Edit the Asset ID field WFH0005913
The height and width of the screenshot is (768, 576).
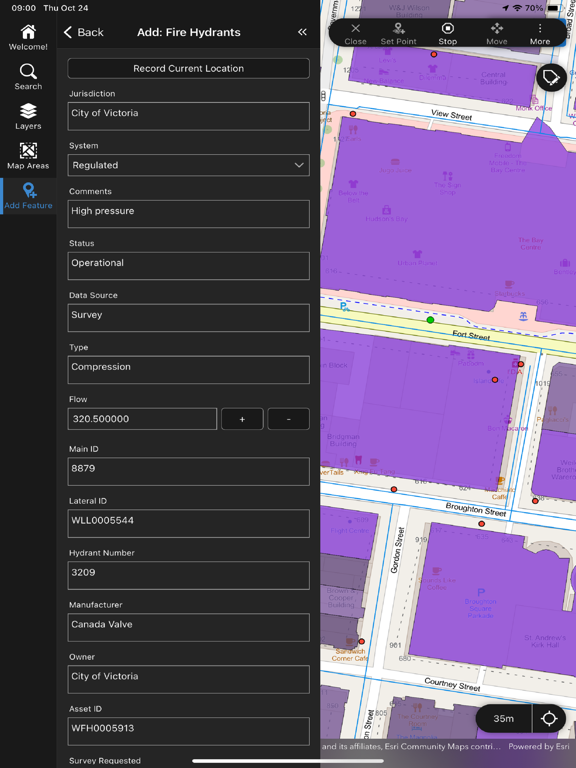point(189,731)
